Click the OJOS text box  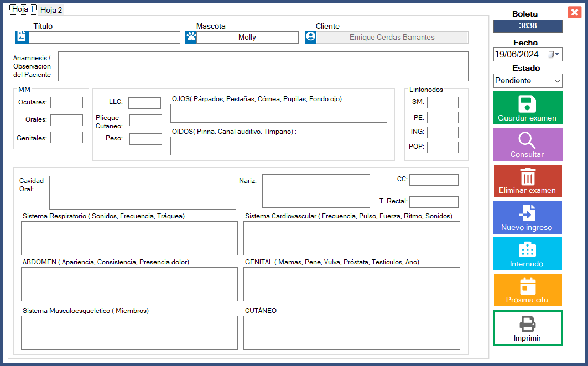[x=279, y=113]
